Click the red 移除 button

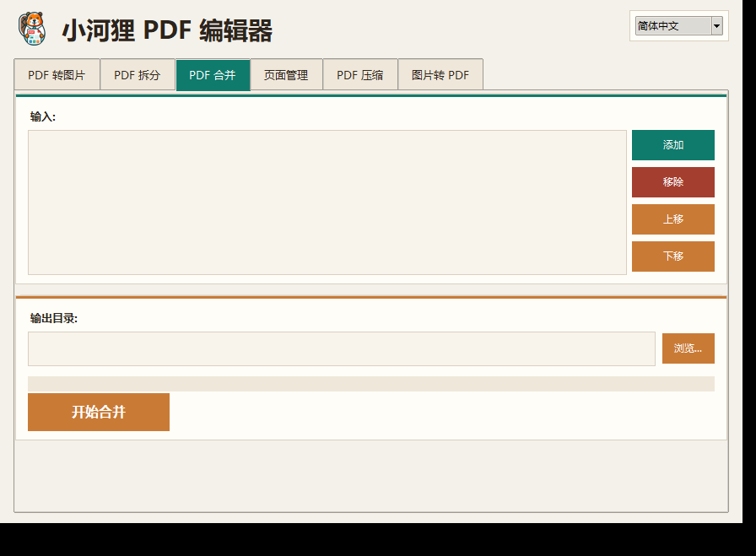pyautogui.click(x=673, y=181)
